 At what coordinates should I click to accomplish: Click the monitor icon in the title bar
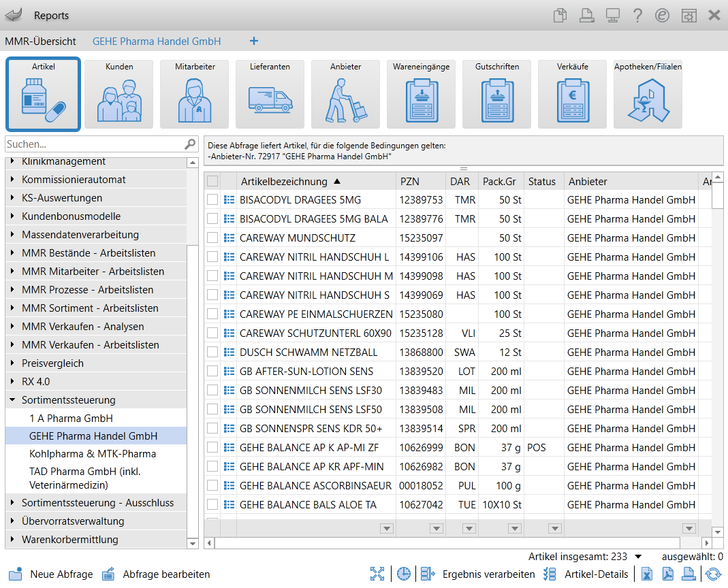click(x=612, y=16)
